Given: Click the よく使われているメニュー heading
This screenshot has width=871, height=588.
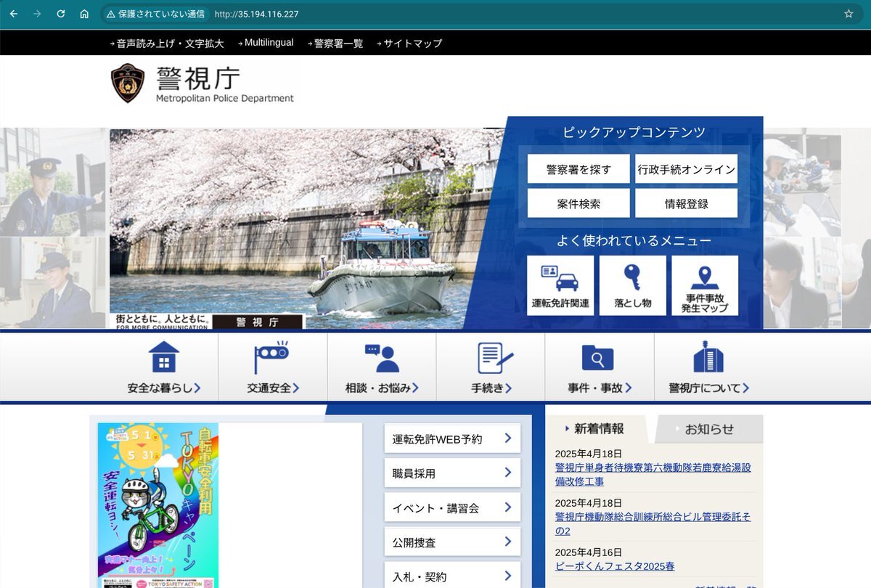Looking at the screenshot, I should [634, 241].
